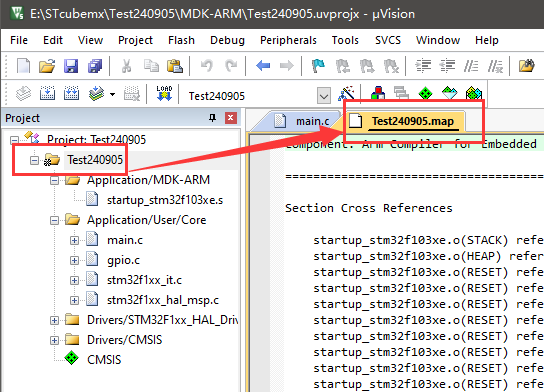Select gpio.c in the project tree
This screenshot has width=544, height=392.
tap(123, 260)
